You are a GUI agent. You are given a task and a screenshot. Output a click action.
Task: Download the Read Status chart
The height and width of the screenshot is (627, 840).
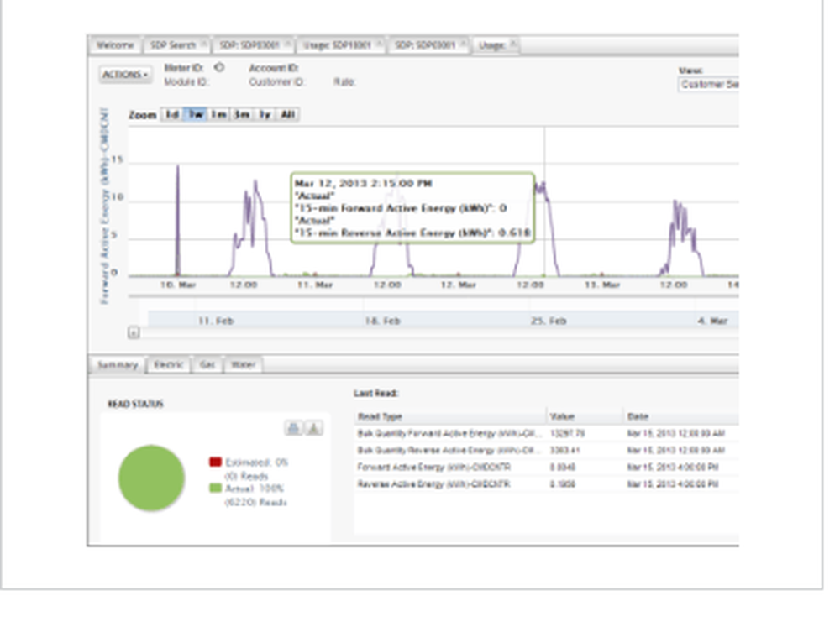(314, 428)
